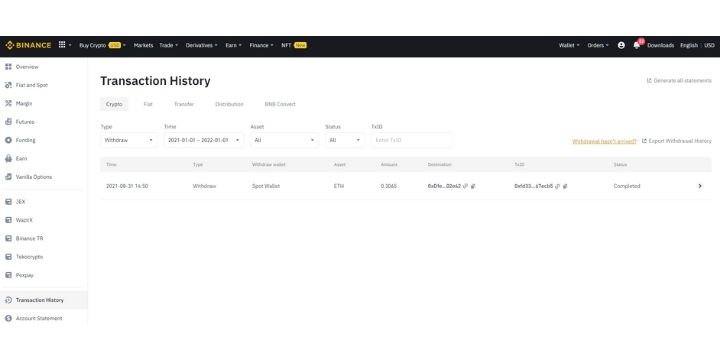Click the Completed status text

click(x=627, y=186)
